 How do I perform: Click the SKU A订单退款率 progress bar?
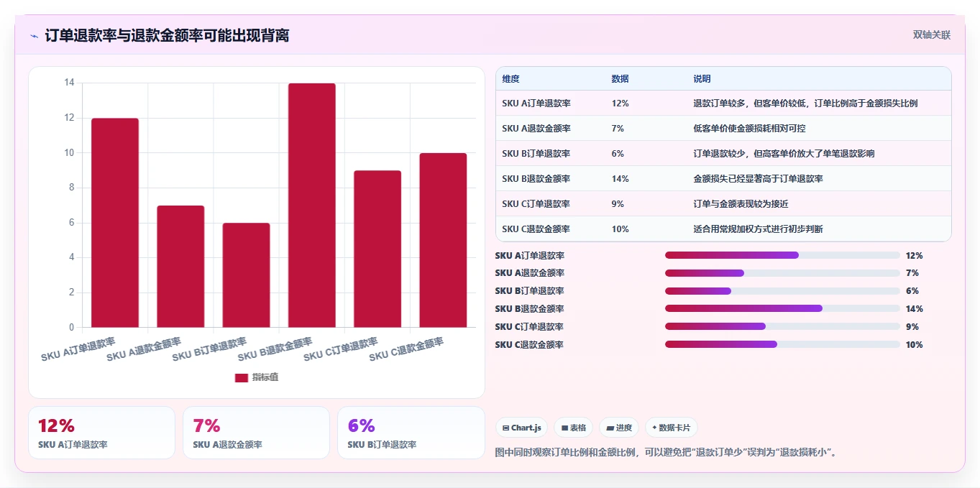coord(782,255)
